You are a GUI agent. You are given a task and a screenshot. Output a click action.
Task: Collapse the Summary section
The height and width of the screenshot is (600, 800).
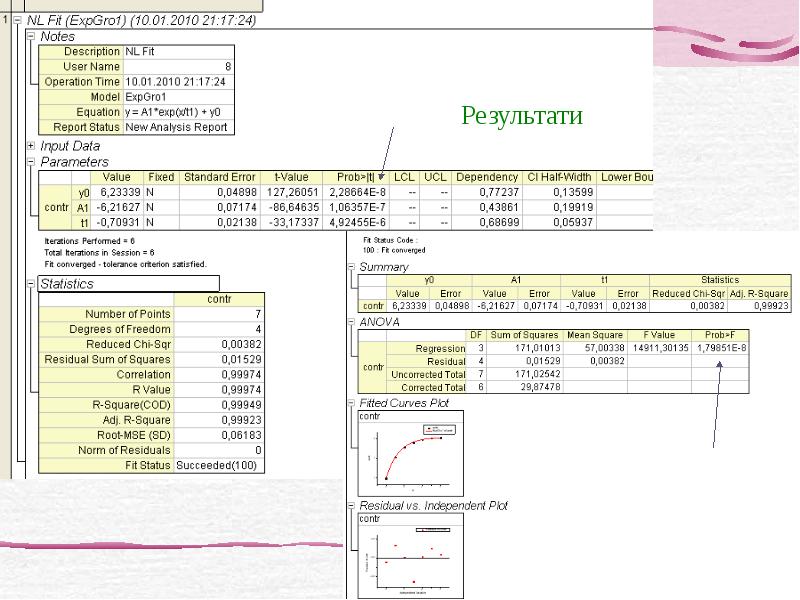351,267
